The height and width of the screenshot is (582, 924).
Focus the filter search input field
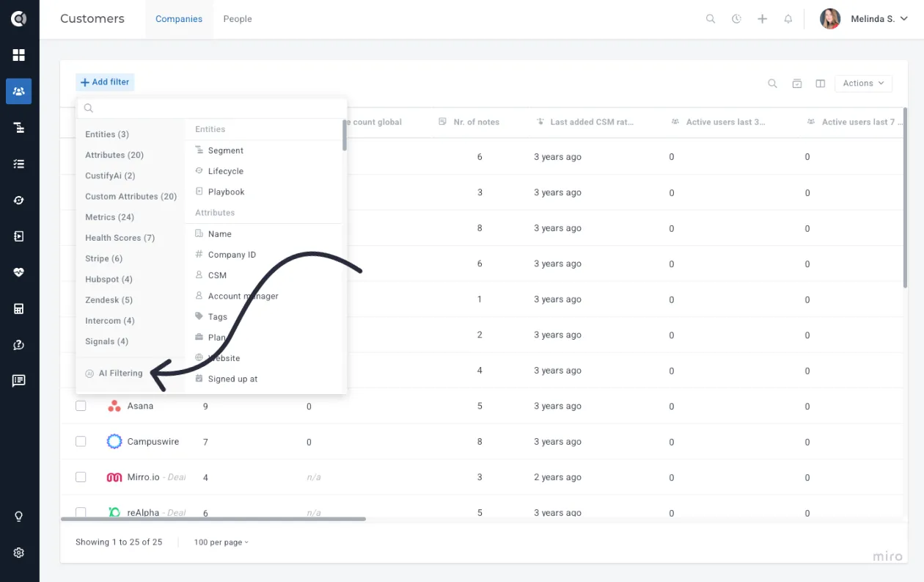212,108
